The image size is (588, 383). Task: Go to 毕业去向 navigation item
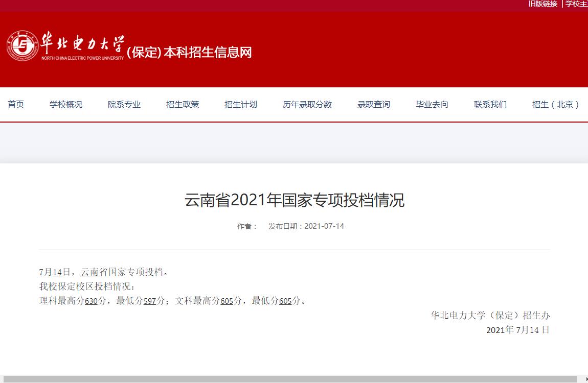432,105
